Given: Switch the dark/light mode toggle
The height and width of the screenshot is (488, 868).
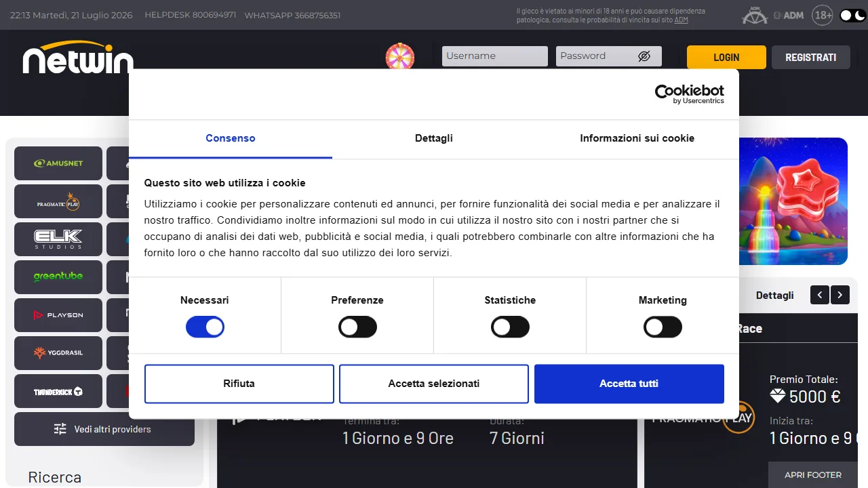Looking at the screenshot, I should pos(853,15).
